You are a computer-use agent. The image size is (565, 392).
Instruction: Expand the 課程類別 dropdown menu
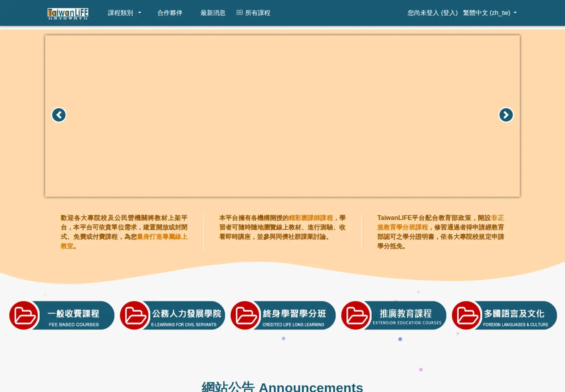124,13
